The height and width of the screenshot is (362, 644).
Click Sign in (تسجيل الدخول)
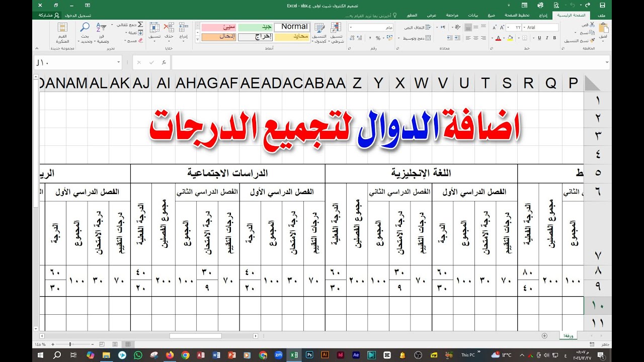coord(78,16)
